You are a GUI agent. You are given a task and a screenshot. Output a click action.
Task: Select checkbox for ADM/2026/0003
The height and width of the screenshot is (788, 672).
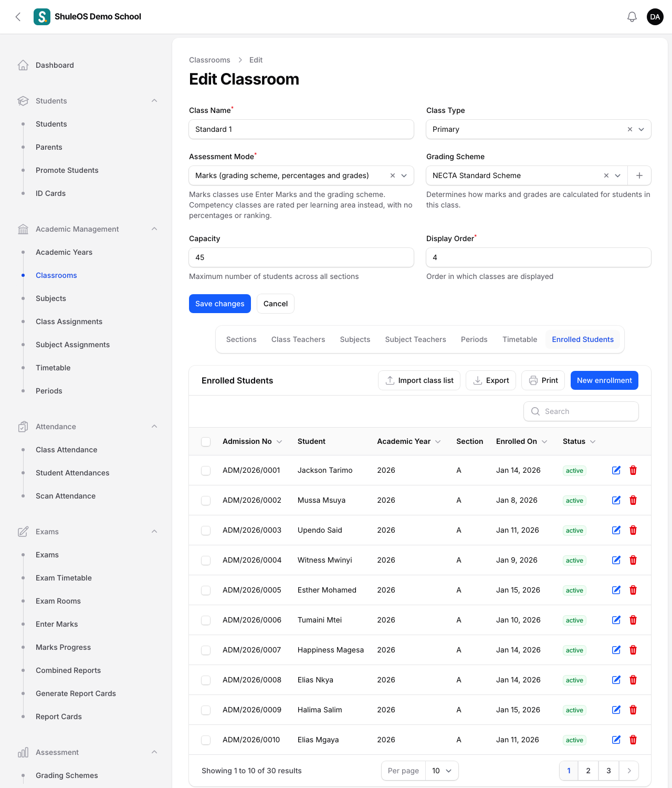pos(206,531)
